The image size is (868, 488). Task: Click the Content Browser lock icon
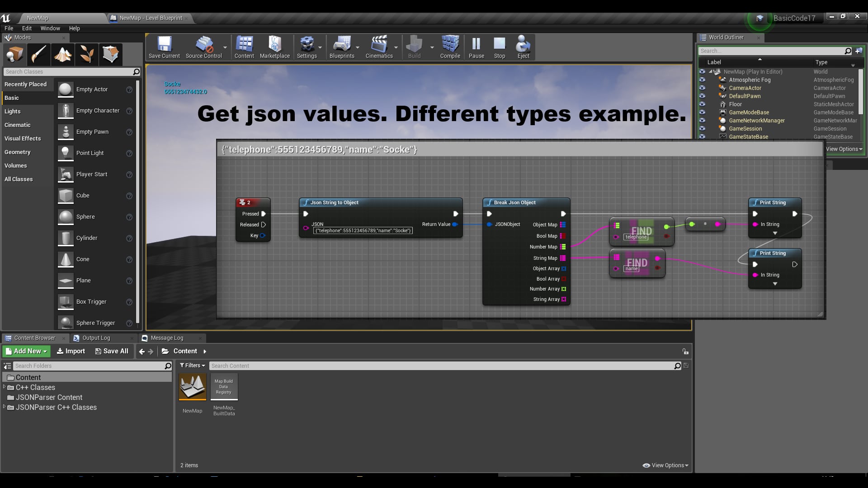pyautogui.click(x=685, y=352)
